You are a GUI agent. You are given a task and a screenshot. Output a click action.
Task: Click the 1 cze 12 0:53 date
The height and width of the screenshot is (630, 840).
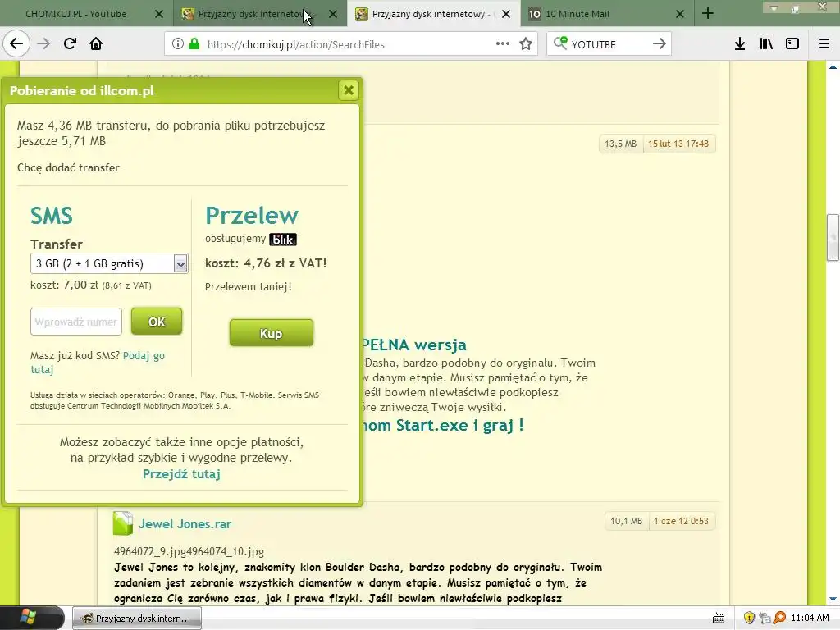click(681, 521)
